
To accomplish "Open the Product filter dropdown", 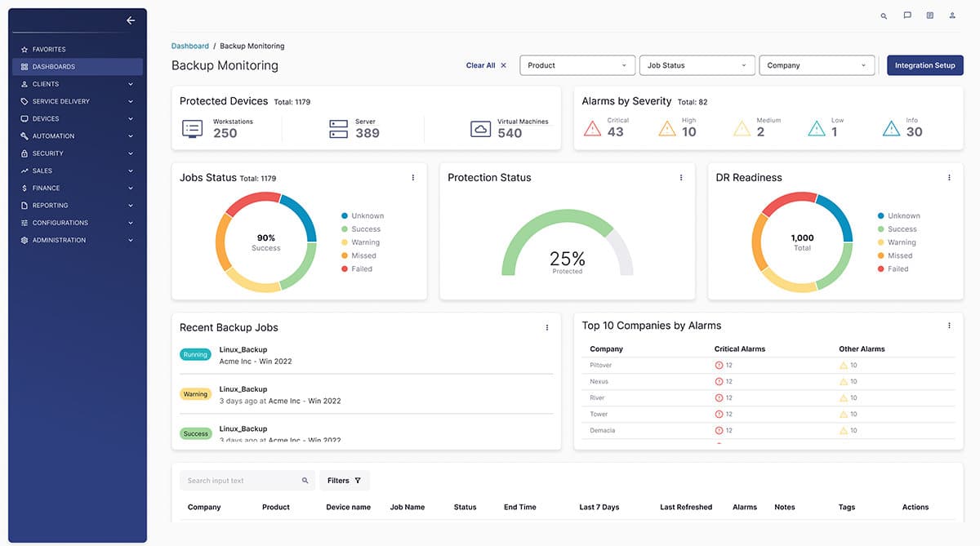I will (577, 65).
